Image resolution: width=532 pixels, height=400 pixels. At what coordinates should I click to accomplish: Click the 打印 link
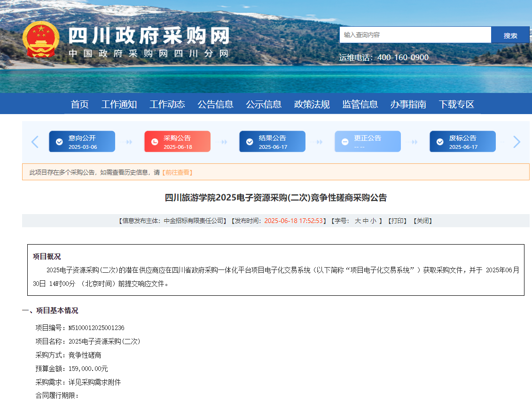397,221
